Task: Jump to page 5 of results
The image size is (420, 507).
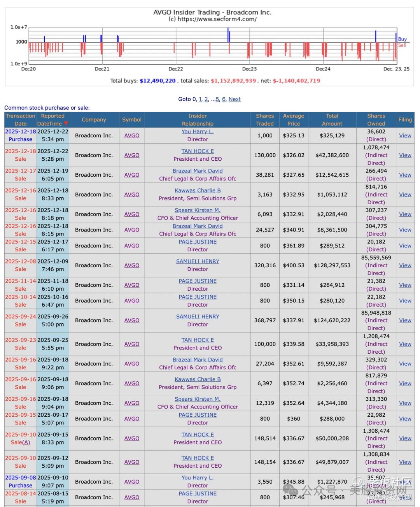Action: [217, 99]
